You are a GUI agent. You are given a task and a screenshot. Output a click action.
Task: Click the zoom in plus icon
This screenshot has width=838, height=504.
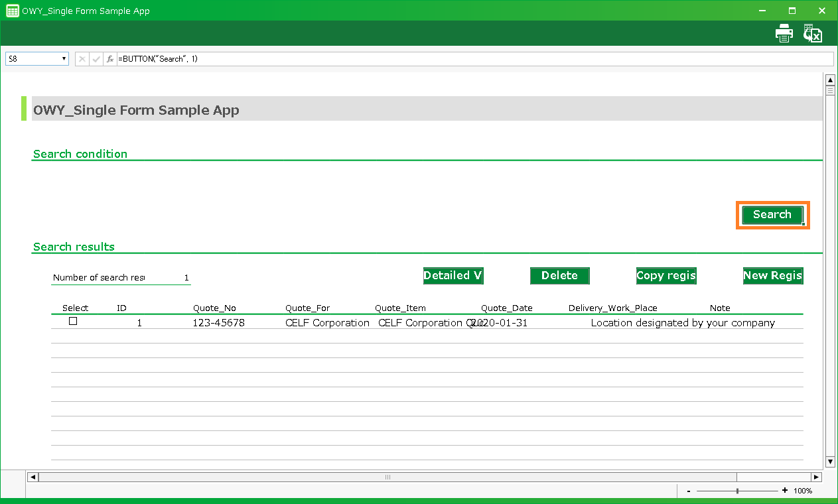785,491
